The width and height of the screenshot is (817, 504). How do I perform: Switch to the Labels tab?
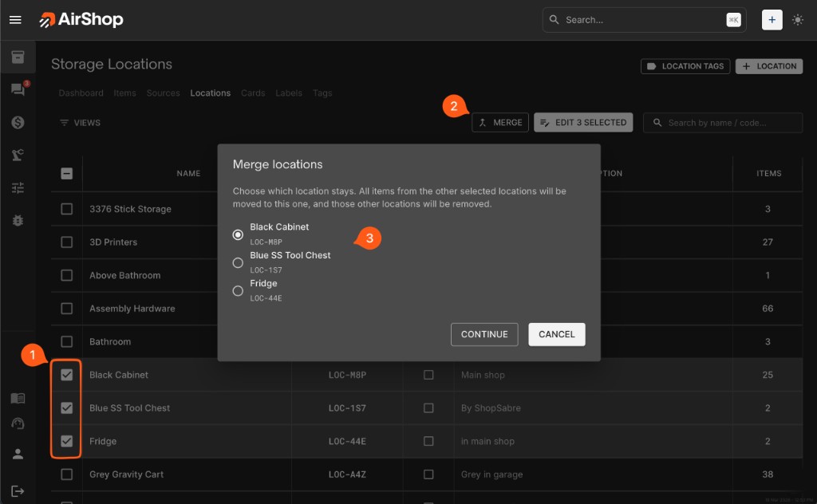pos(289,93)
